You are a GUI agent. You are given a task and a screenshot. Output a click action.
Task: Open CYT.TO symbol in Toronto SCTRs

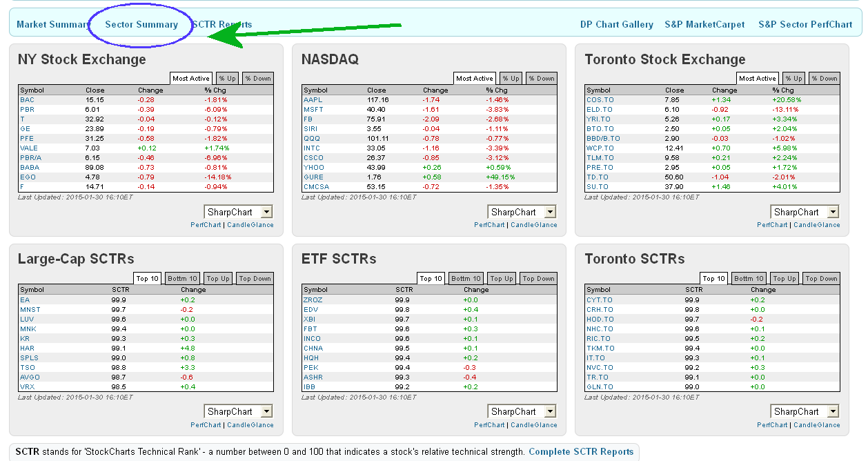[600, 300]
